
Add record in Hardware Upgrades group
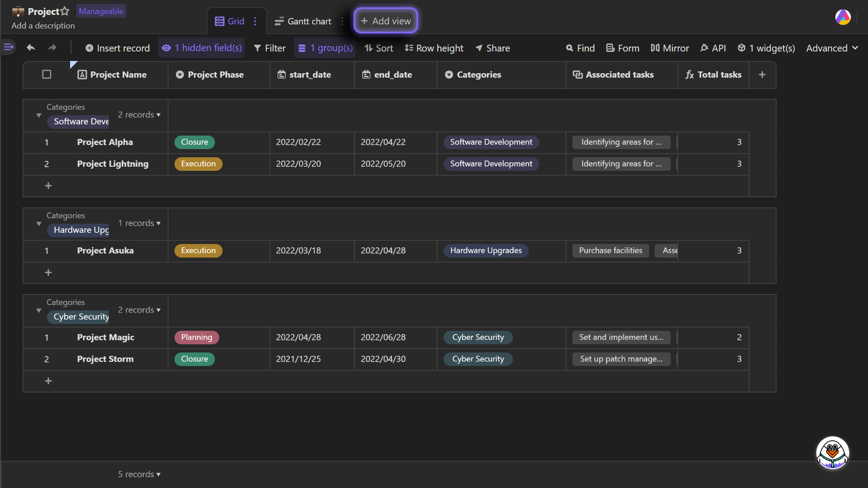tap(48, 272)
